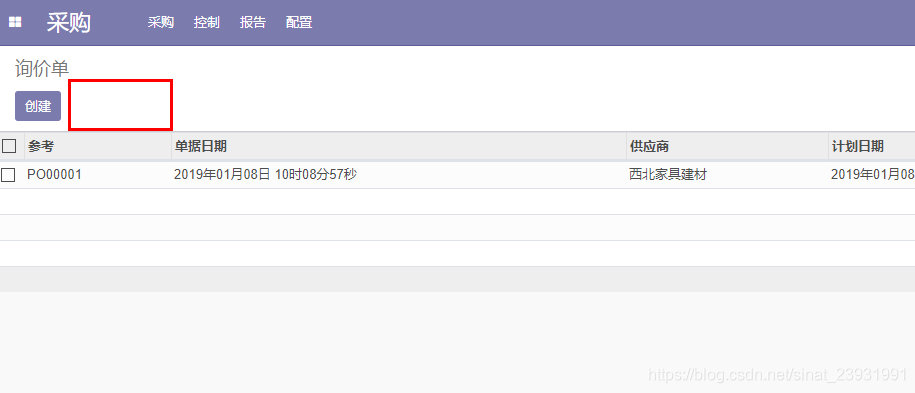Open the 控制 menu
The width and height of the screenshot is (915, 393).
point(207,23)
